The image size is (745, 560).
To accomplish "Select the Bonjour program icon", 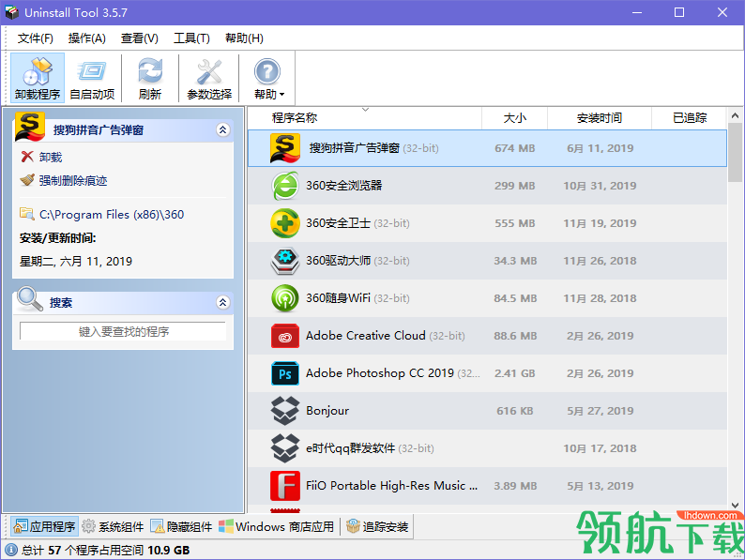I will 285,411.
